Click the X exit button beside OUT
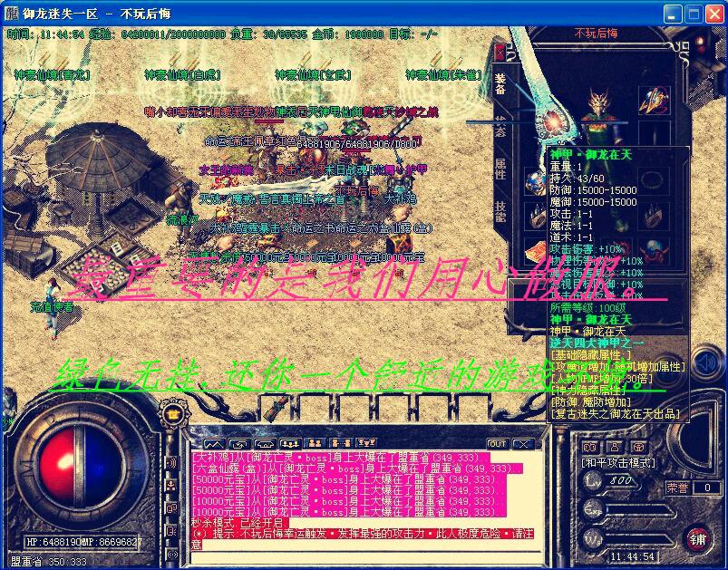 [x=524, y=444]
